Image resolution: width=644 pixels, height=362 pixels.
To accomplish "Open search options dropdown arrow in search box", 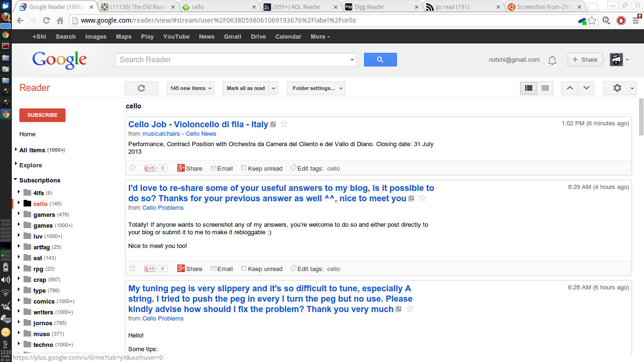I will [x=352, y=60].
